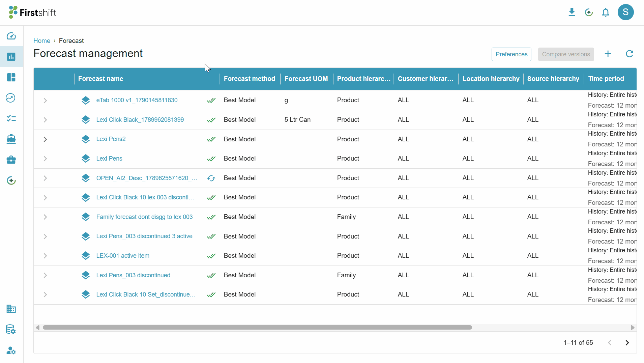The width and height of the screenshot is (644, 363).
Task: Click the horizontal scrollbar right arrow
Action: (633, 328)
